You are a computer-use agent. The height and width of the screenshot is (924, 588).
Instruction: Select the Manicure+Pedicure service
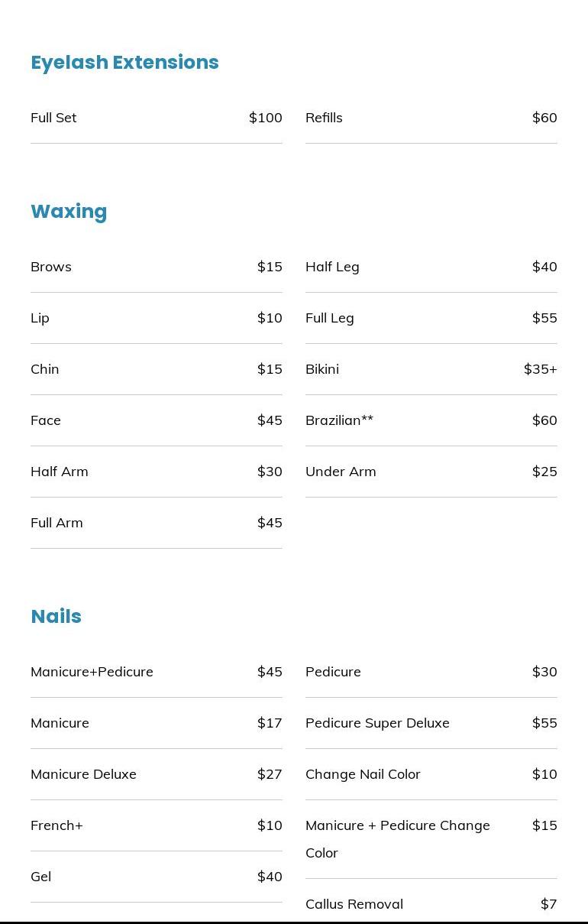157,672
